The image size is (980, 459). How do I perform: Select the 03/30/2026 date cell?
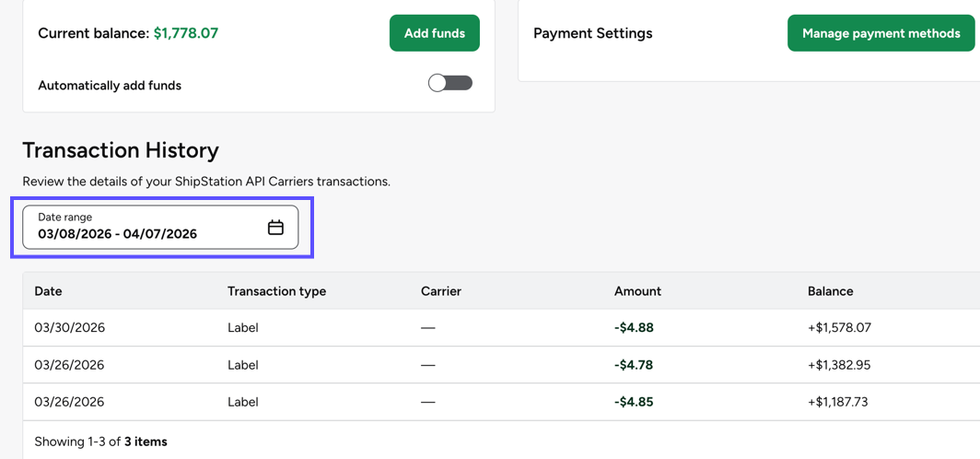pyautogui.click(x=69, y=328)
